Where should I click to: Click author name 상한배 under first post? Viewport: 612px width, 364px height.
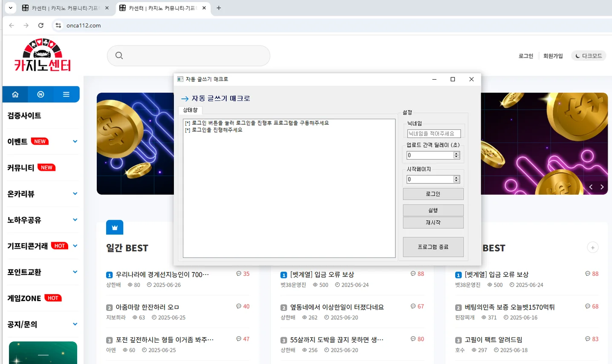[x=113, y=285]
